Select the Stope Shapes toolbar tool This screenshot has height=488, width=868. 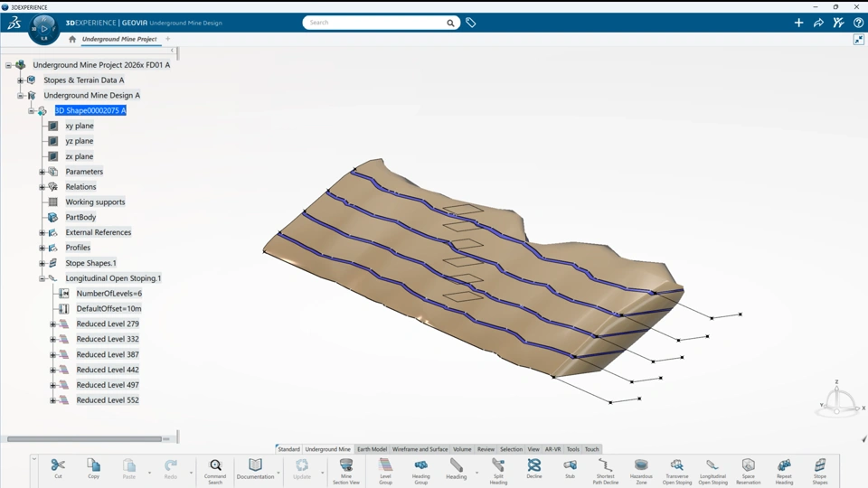820,472
